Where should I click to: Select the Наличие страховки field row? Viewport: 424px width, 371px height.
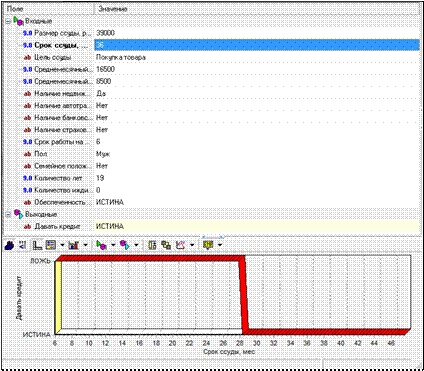[211, 130]
